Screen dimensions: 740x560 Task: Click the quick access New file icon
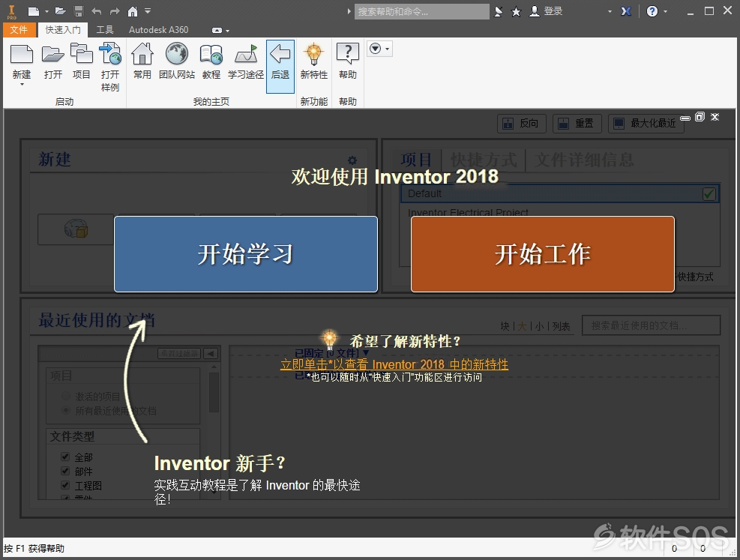coord(34,11)
